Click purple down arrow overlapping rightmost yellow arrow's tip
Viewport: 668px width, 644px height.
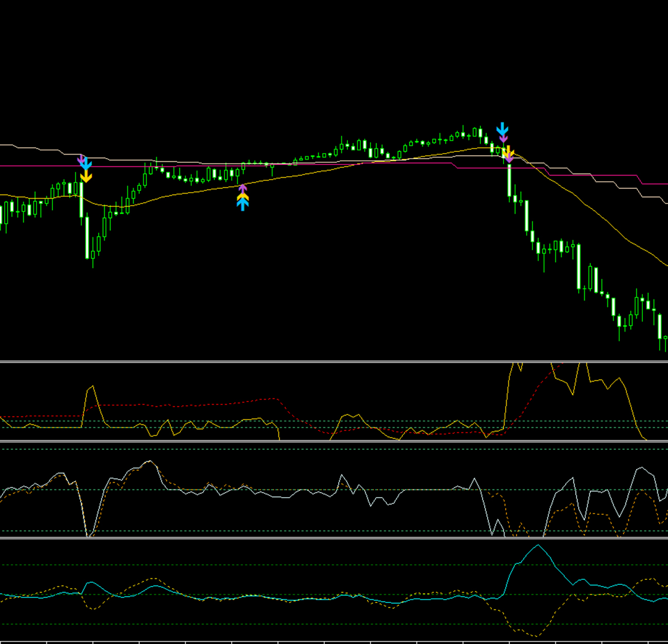[x=508, y=158]
